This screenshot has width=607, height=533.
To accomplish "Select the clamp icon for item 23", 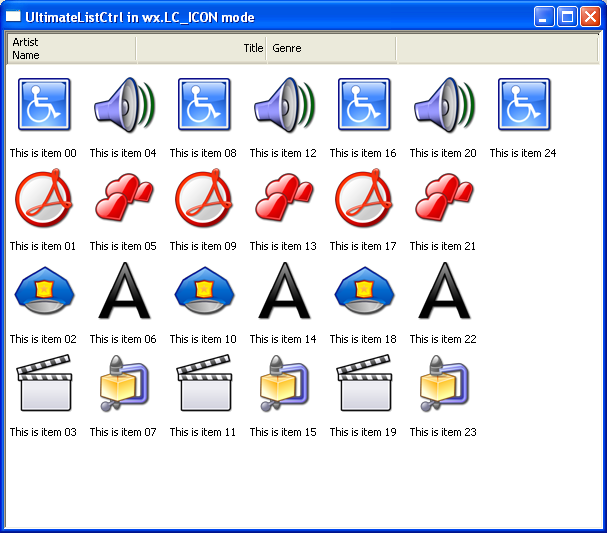I will click(x=444, y=384).
